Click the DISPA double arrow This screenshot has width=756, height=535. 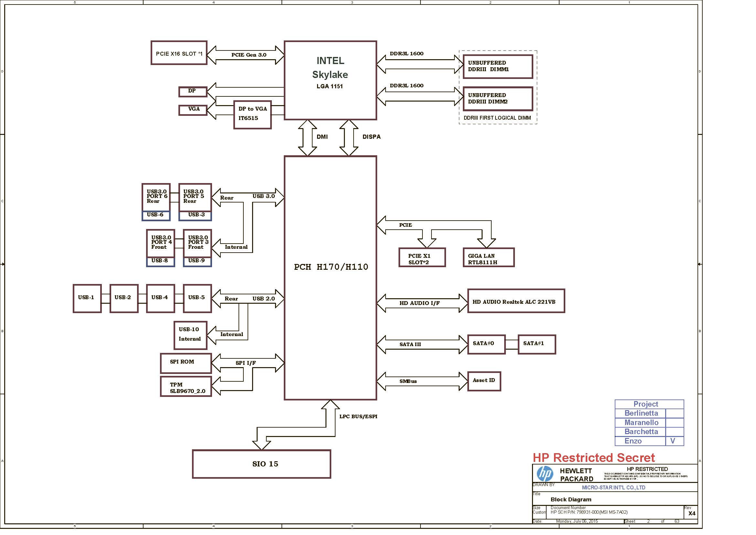pos(349,137)
